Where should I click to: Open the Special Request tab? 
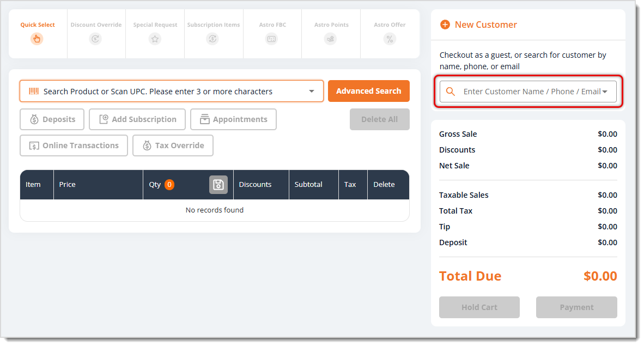click(155, 33)
